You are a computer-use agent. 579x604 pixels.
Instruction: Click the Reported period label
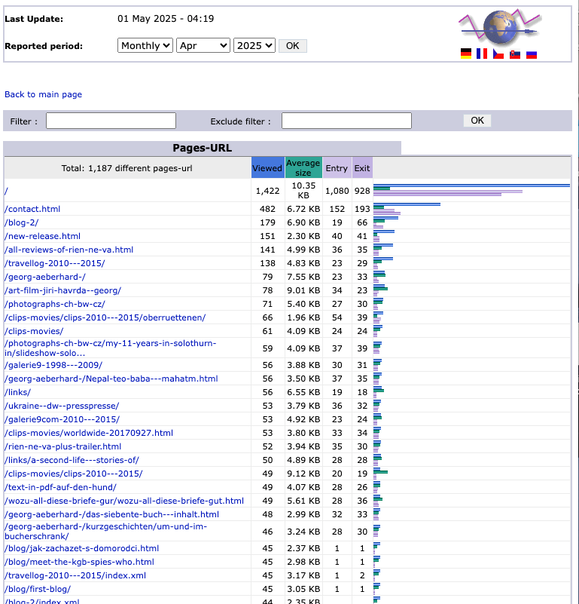[x=44, y=46]
